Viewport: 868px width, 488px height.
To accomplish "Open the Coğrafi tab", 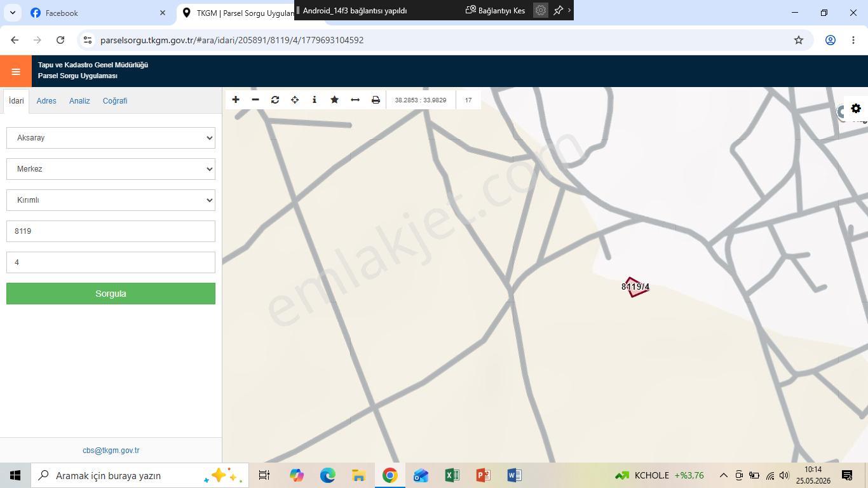I will [x=115, y=101].
